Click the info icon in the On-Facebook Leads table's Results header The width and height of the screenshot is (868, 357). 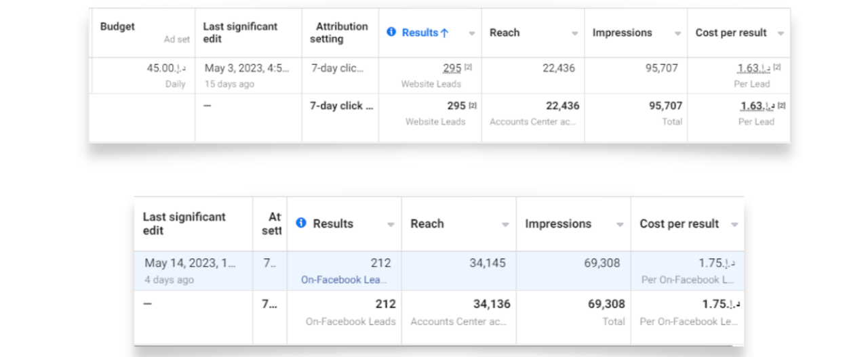pyautogui.click(x=302, y=223)
